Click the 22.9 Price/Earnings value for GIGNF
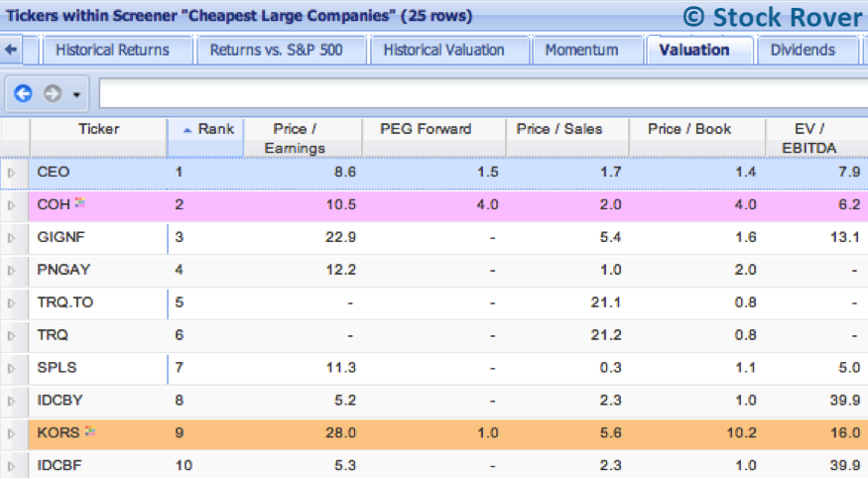The width and height of the screenshot is (868, 479). tap(340, 238)
